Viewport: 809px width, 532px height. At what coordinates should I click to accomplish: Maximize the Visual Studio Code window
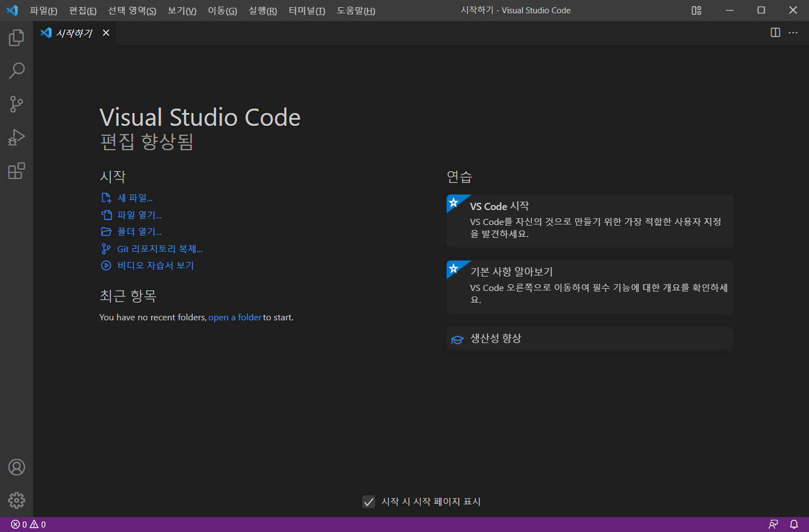tap(761, 10)
